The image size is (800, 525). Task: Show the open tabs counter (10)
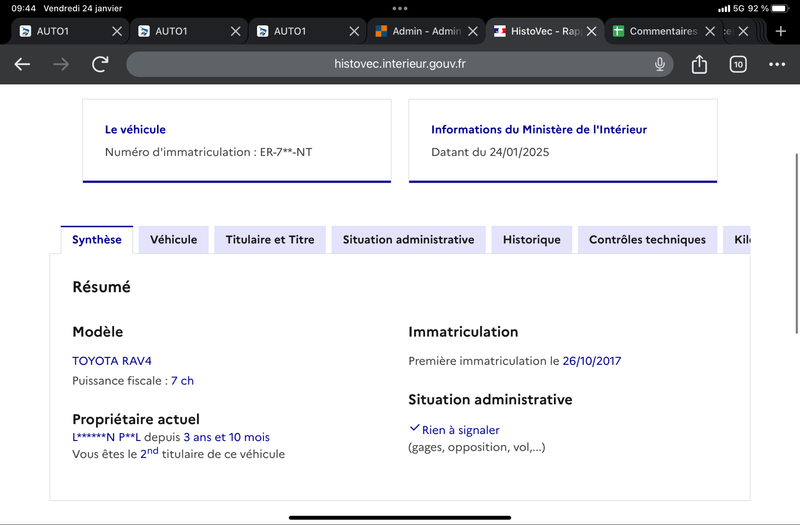[x=738, y=64]
